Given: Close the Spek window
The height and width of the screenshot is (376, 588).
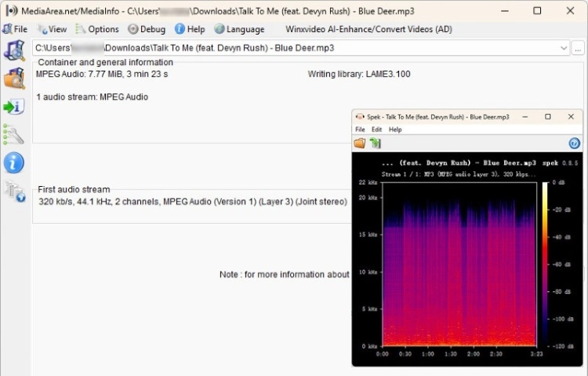Looking at the screenshot, I should coord(571,117).
